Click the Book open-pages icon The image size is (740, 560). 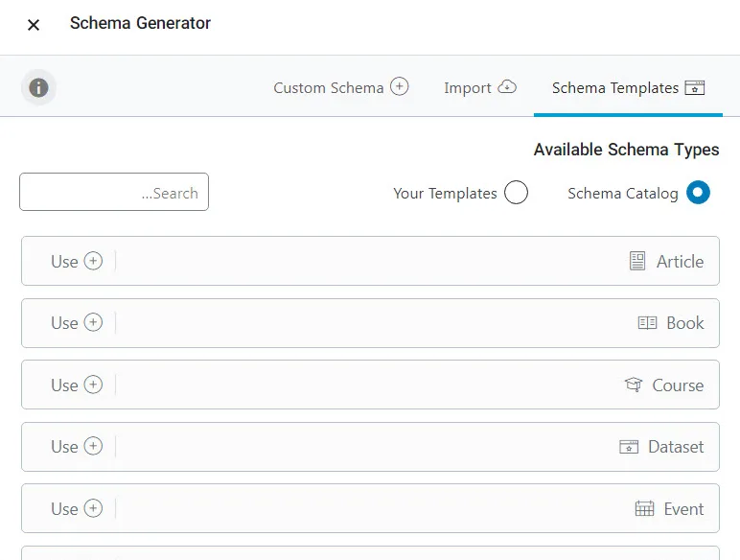pyautogui.click(x=647, y=323)
